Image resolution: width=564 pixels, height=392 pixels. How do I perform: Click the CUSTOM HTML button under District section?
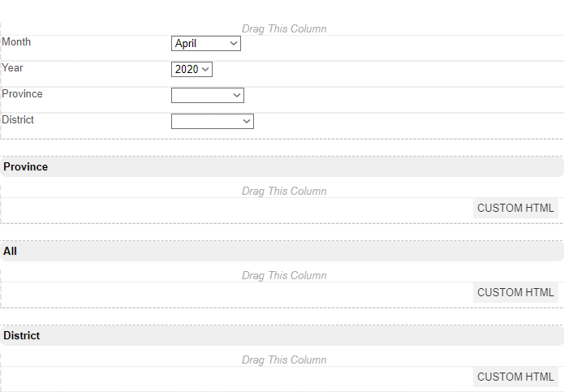[x=515, y=377]
